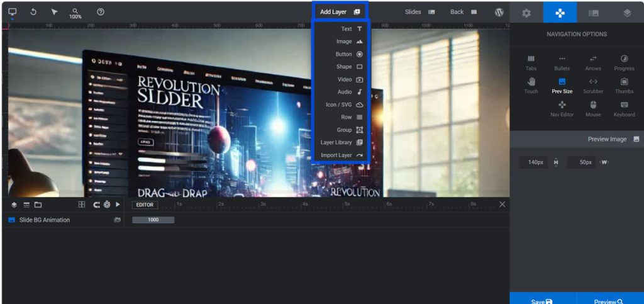This screenshot has height=304, width=644.
Task: Switch to the general settings gear tab
Action: (526, 13)
